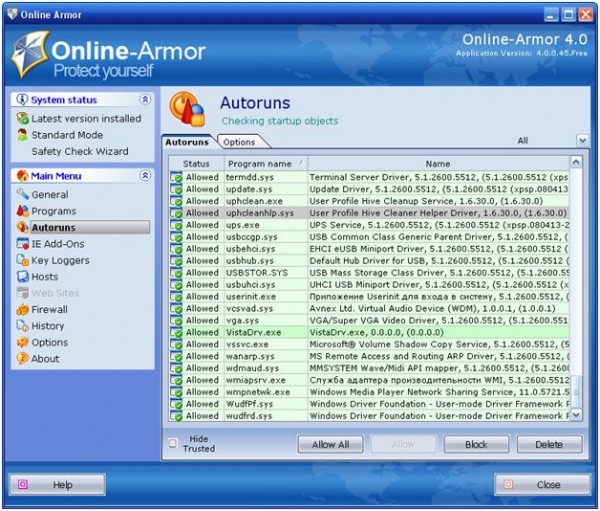Collapse the System status panel
The height and width of the screenshot is (511, 600).
(145, 100)
